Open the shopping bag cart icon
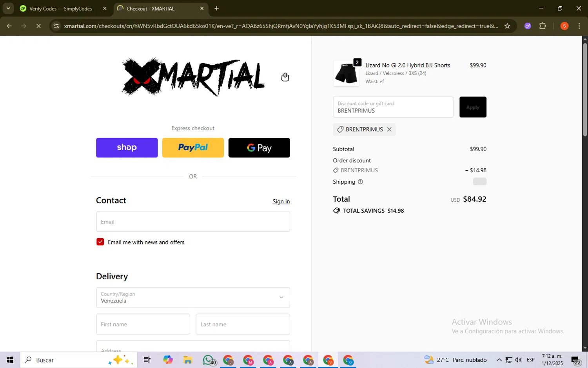This screenshot has width=588, height=368. tap(285, 77)
